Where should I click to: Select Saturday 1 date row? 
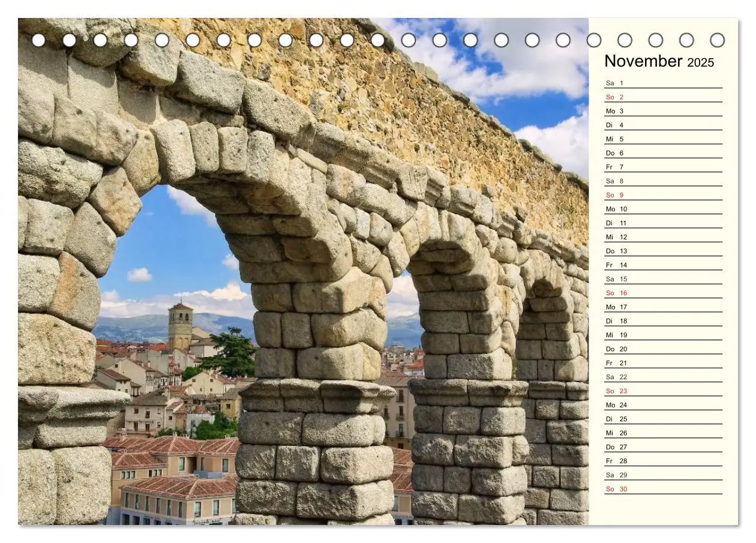[663, 83]
